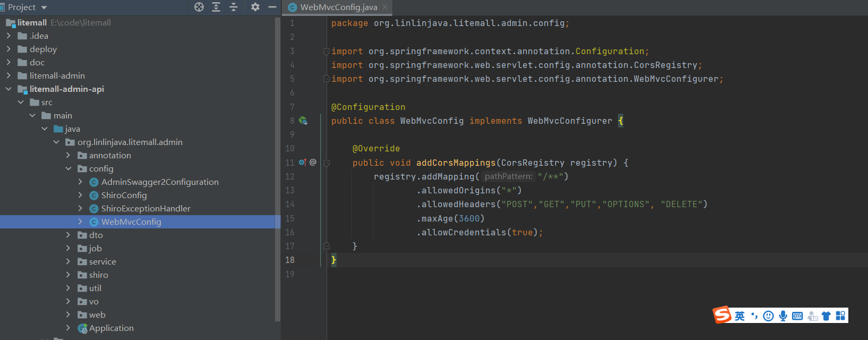Image resolution: width=868 pixels, height=340 pixels.
Task: Click the locate/select opened file icon
Action: pos(199,7)
